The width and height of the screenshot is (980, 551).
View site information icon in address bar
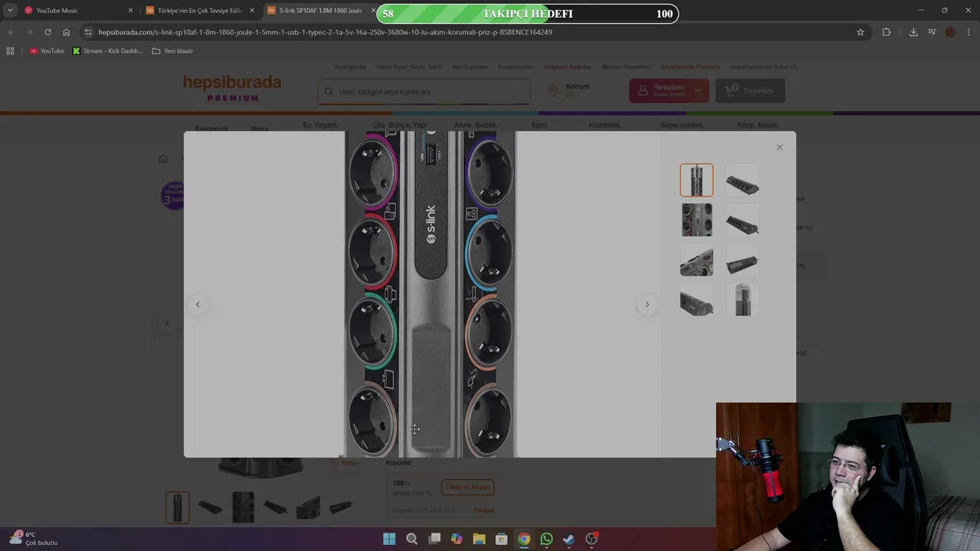click(88, 32)
